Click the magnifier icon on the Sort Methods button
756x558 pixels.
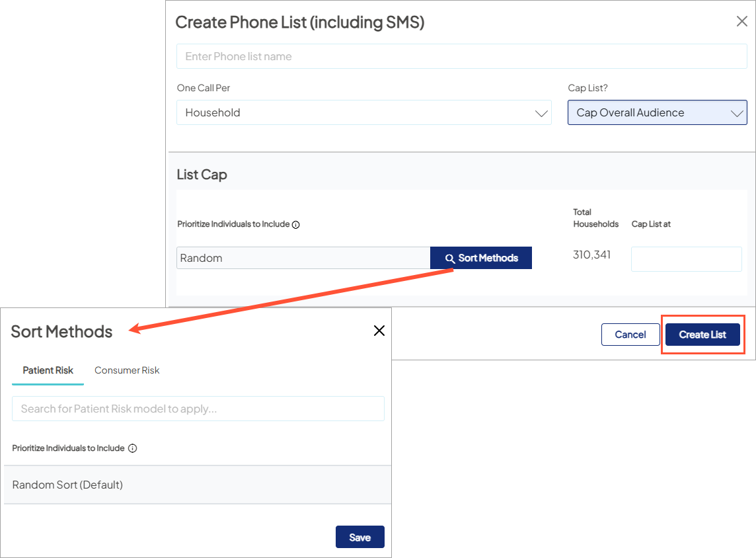[x=450, y=258]
